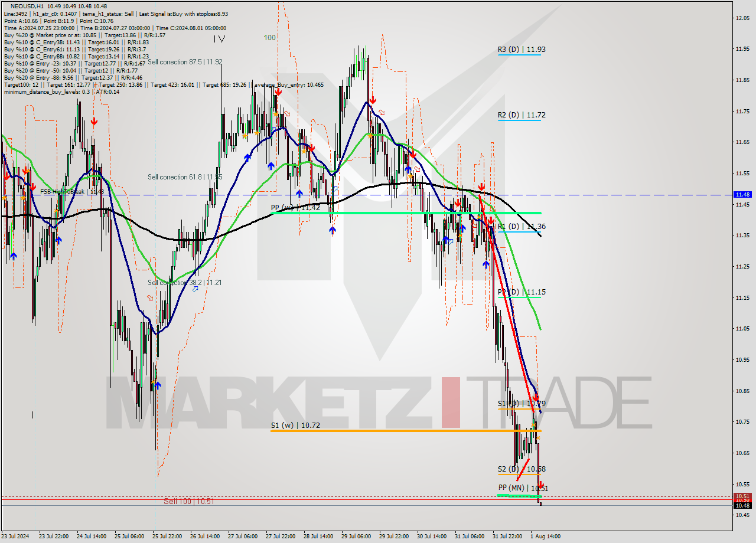Click 11.95 on the price axis
This screenshot has height=543, width=756.
click(743, 49)
